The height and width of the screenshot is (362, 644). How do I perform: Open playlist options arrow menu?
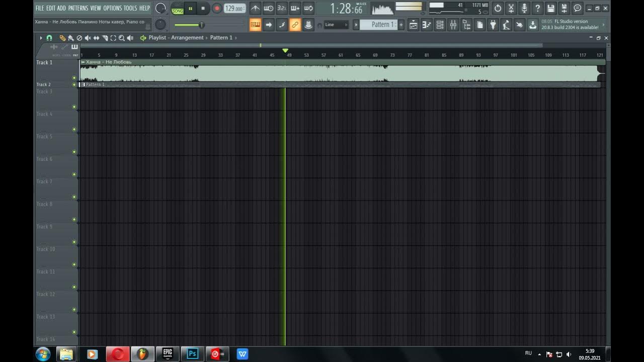coord(41,38)
